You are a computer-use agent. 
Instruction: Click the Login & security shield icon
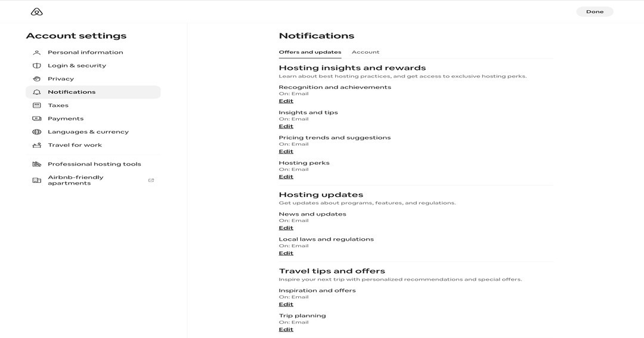[x=37, y=66]
